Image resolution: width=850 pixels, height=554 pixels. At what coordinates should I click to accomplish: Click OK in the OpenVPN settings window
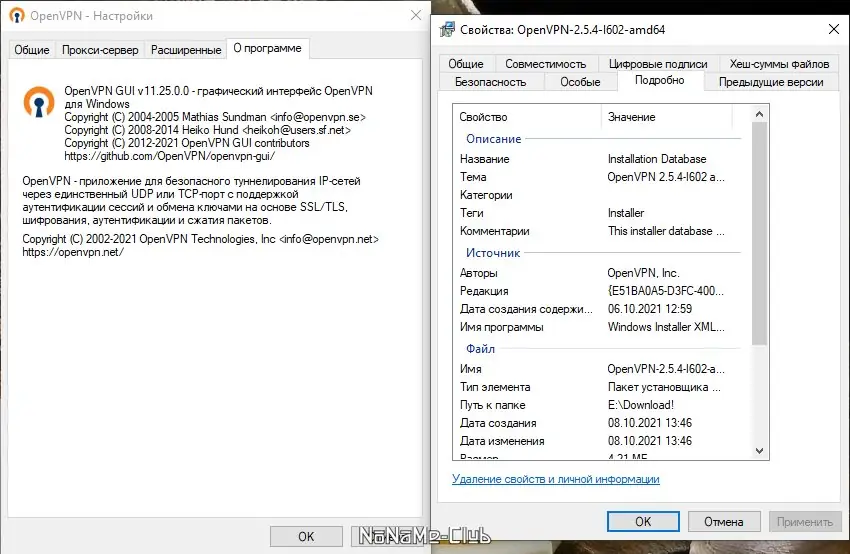[x=306, y=536]
